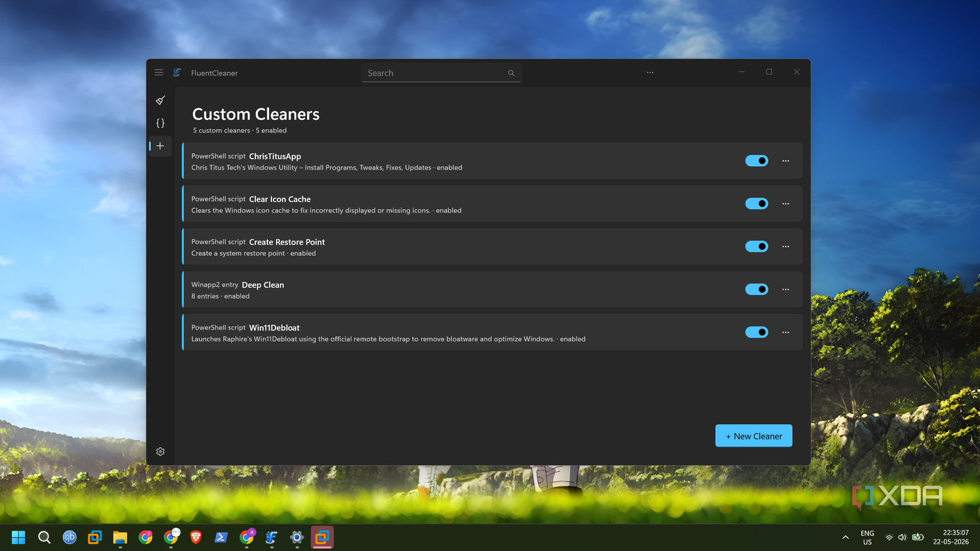This screenshot has height=551, width=980.
Task: Open the hamburger navigation menu
Action: 159,72
